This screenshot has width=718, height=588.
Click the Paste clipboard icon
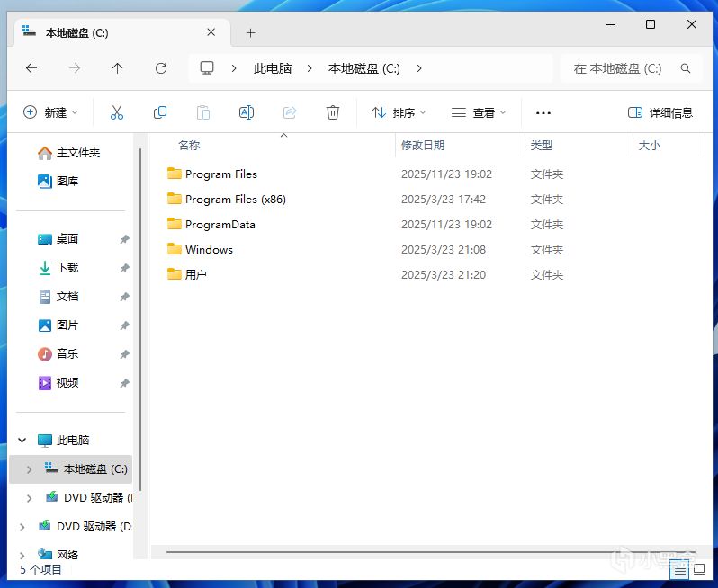[202, 112]
